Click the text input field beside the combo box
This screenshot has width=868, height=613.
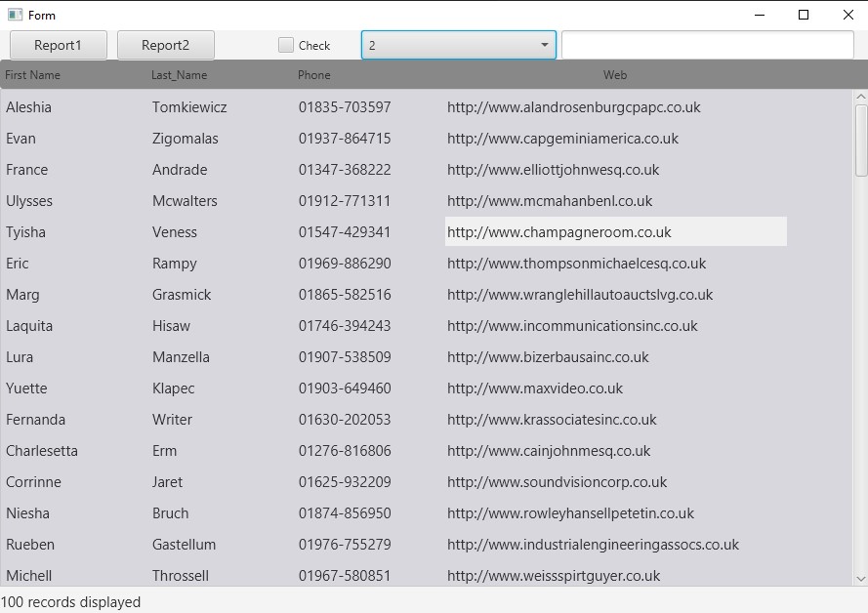[x=706, y=45]
